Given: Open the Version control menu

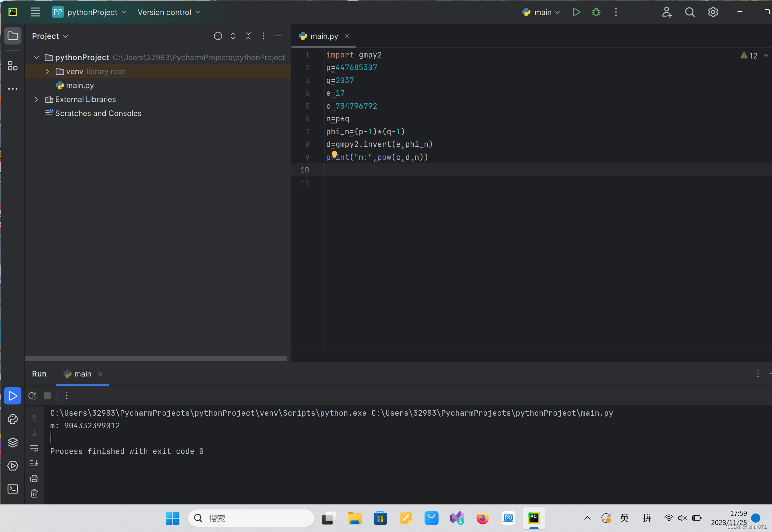Looking at the screenshot, I should pyautogui.click(x=169, y=12).
